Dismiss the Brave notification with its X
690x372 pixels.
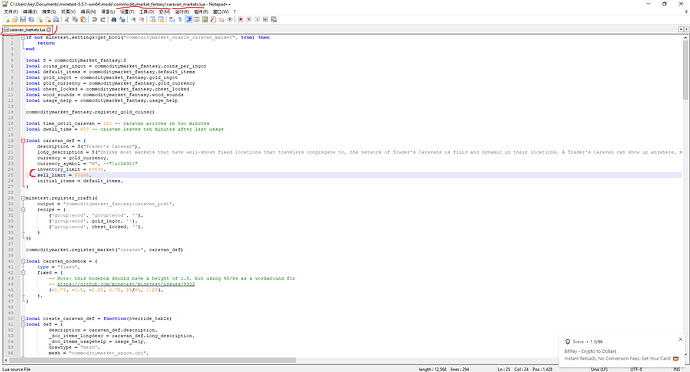[x=680, y=339]
